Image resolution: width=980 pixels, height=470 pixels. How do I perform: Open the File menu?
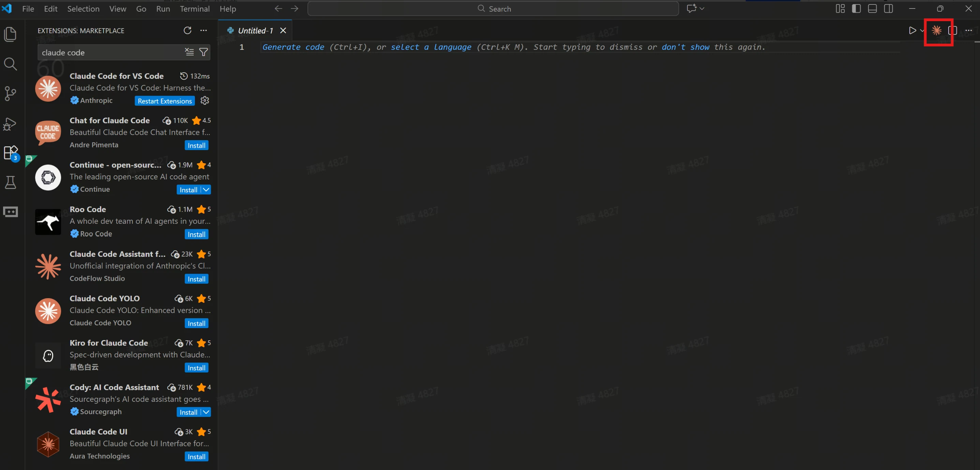pos(28,9)
